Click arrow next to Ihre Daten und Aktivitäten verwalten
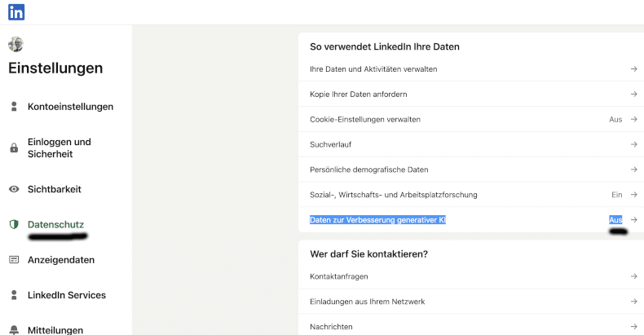The height and width of the screenshot is (335, 644). point(633,69)
